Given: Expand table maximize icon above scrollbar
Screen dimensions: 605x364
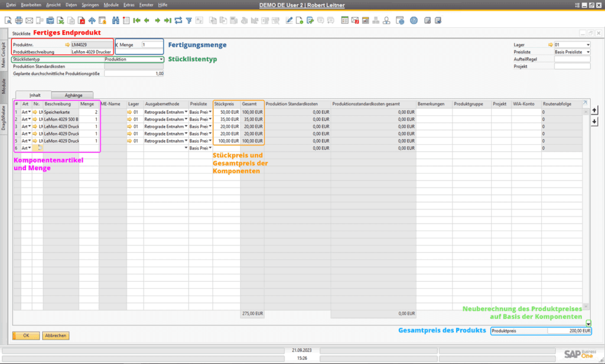Looking at the screenshot, I should [585, 103].
